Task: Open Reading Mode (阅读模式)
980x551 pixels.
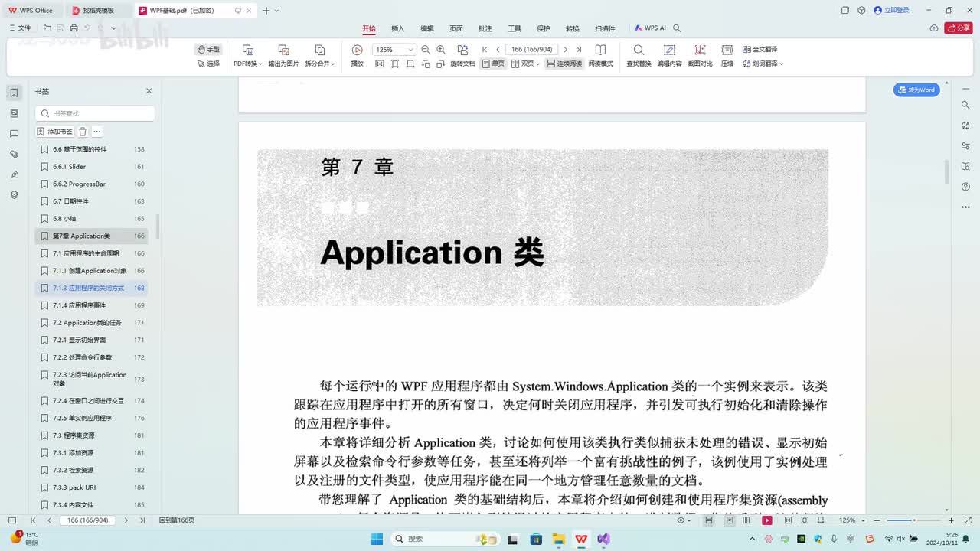Action: coord(600,55)
